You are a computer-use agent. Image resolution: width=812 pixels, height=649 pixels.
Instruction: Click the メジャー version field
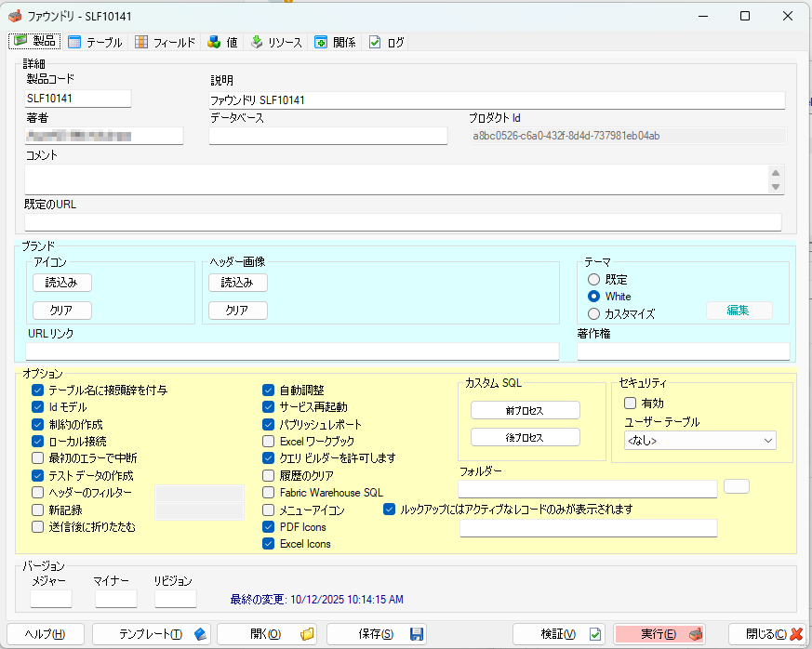[51, 599]
